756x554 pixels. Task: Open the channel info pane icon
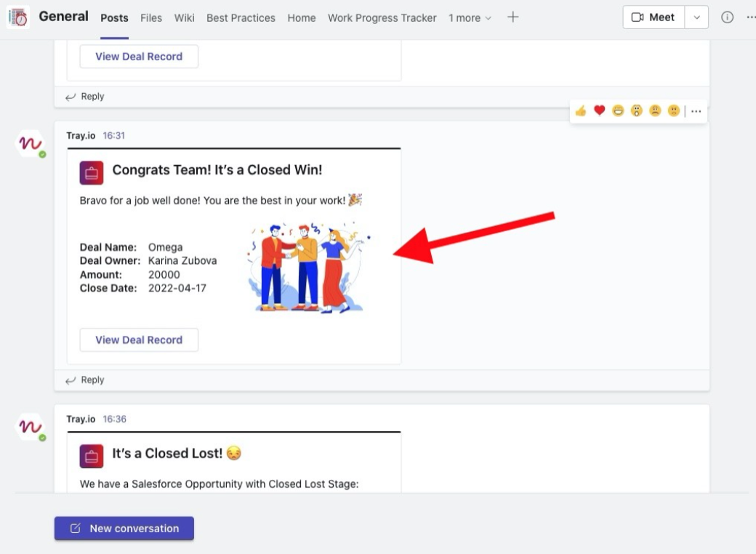(x=727, y=17)
